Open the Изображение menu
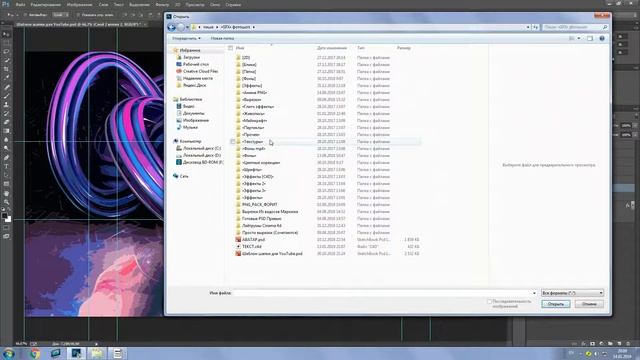This screenshot has height=360, width=640. tap(79, 5)
